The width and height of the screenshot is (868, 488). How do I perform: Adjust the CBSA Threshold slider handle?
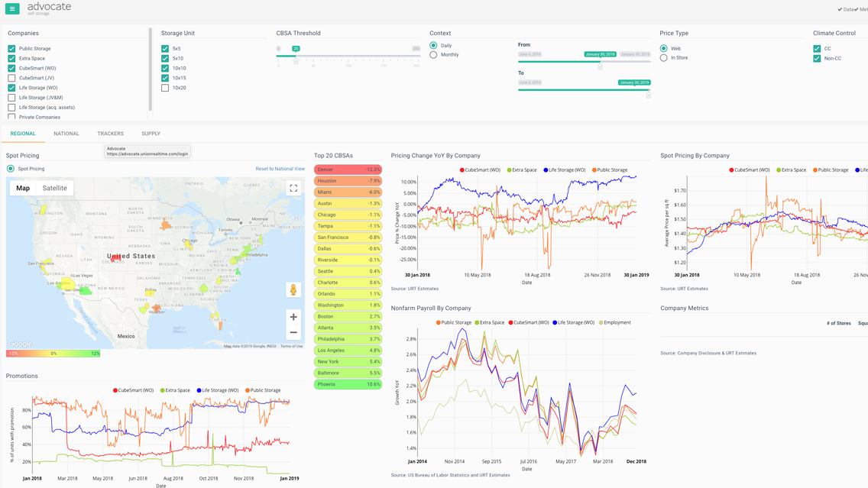[x=296, y=61]
